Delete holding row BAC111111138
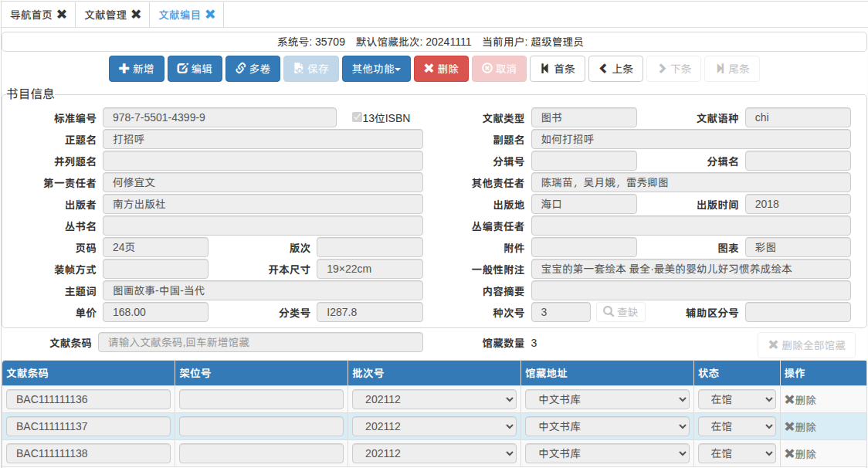This screenshot has width=868, height=468. (800, 454)
